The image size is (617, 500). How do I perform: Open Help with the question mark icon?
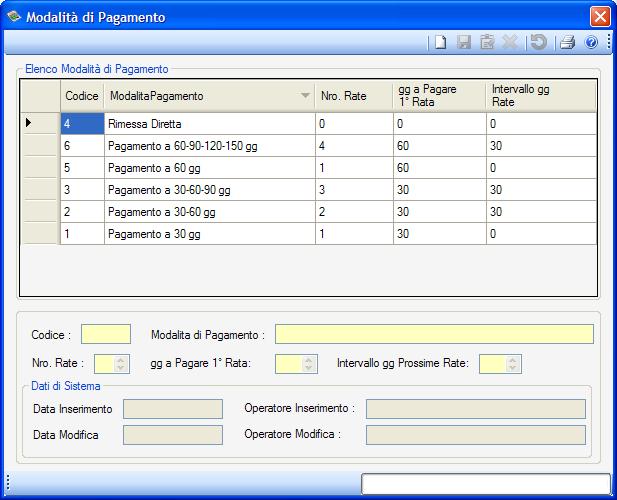(591, 42)
